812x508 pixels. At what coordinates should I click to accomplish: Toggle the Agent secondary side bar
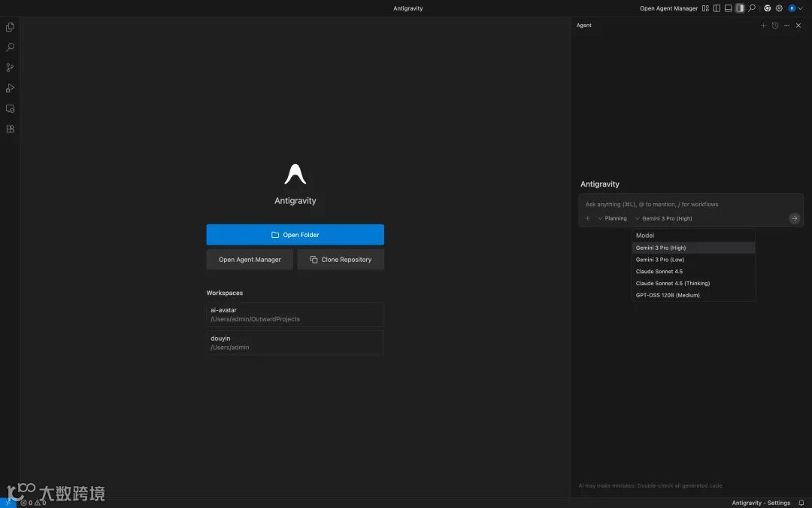pos(740,8)
